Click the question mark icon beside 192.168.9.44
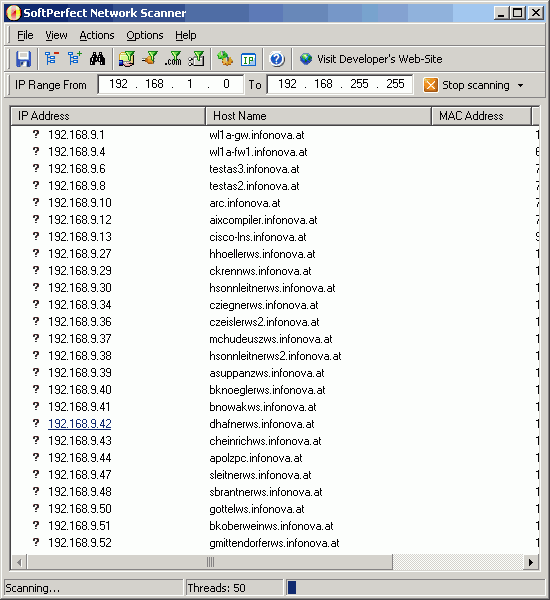 click(x=36, y=457)
